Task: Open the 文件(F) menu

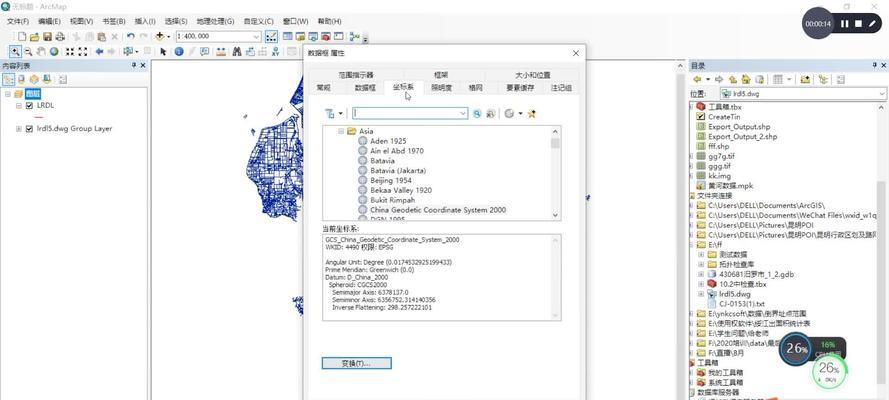Action: [18, 21]
